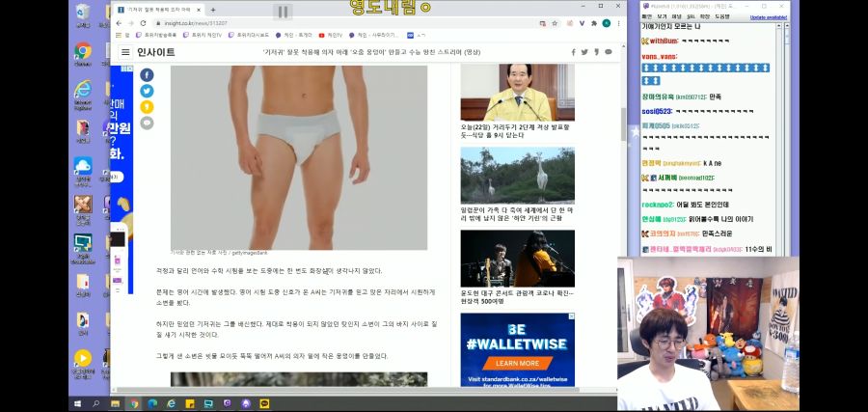Open the header comment bubble icon

[609, 52]
